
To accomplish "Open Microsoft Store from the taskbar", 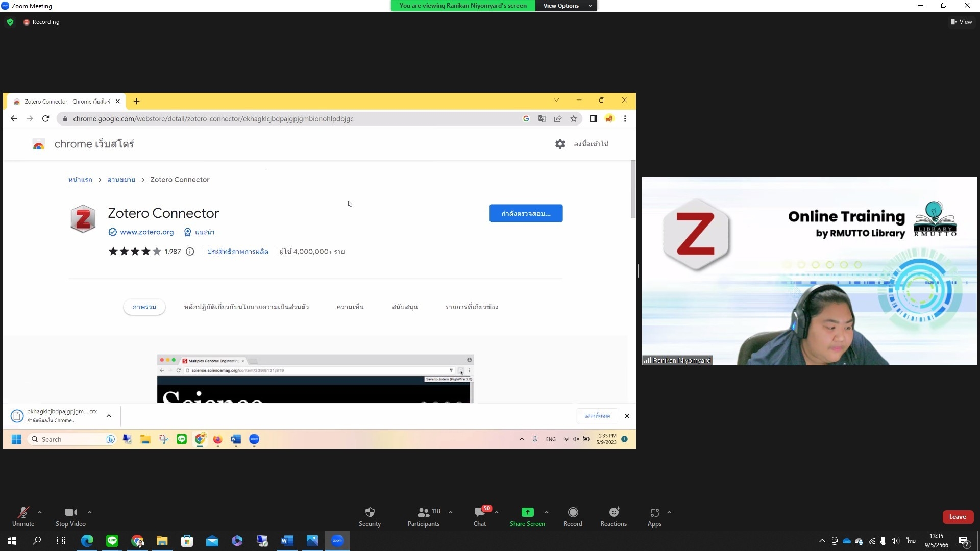I will (x=187, y=541).
